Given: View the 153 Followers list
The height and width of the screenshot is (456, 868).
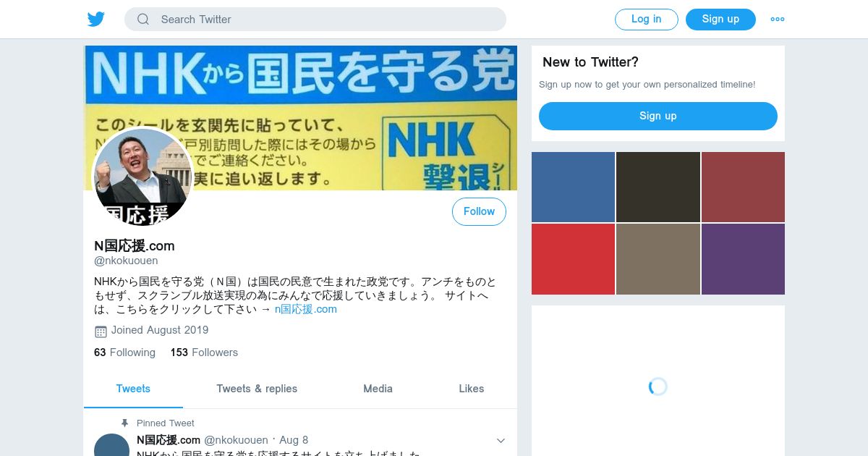Looking at the screenshot, I should tap(204, 352).
